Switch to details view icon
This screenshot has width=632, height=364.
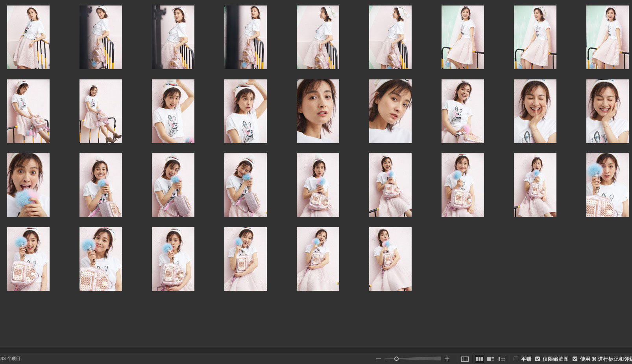(490, 359)
